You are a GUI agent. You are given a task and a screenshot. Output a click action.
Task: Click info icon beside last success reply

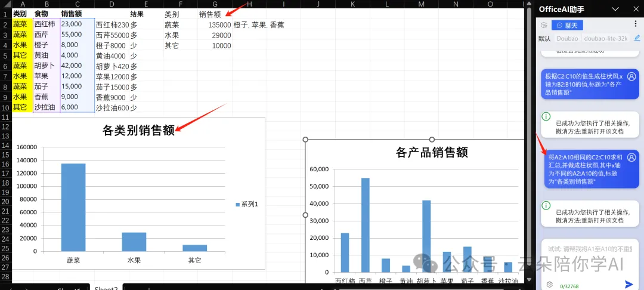(x=546, y=205)
